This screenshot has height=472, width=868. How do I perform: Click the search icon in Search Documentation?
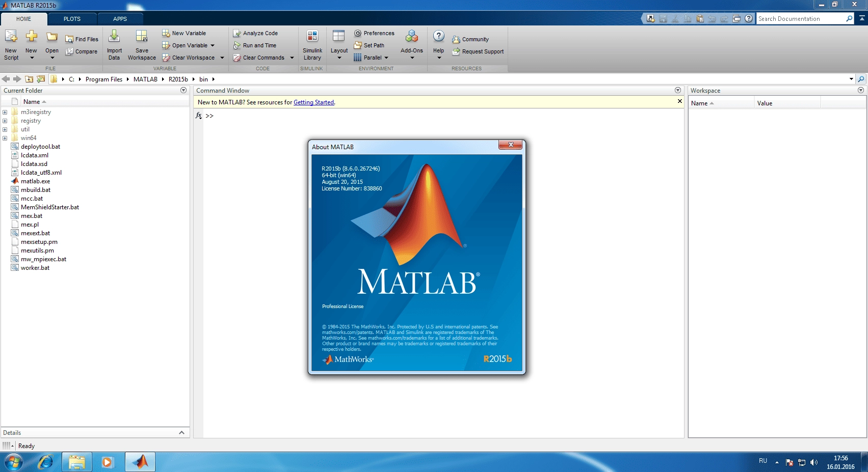point(849,19)
